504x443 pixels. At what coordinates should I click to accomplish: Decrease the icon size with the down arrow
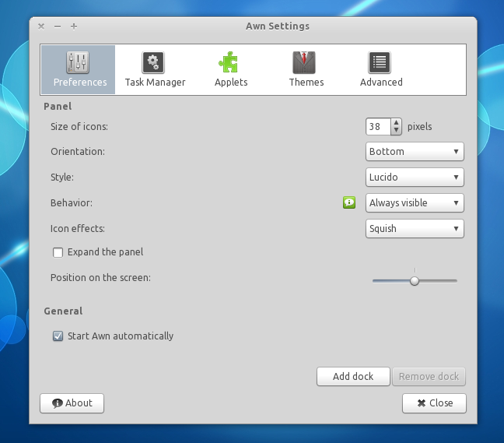397,130
